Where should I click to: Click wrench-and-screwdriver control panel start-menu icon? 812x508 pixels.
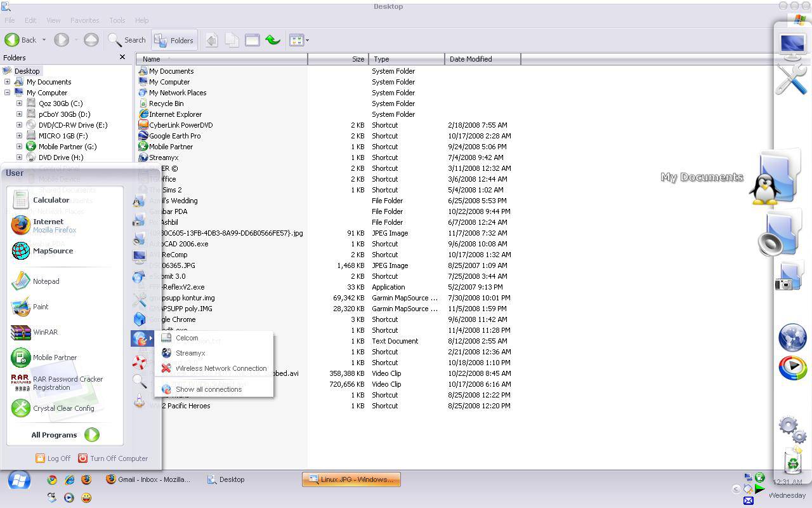coord(139,299)
